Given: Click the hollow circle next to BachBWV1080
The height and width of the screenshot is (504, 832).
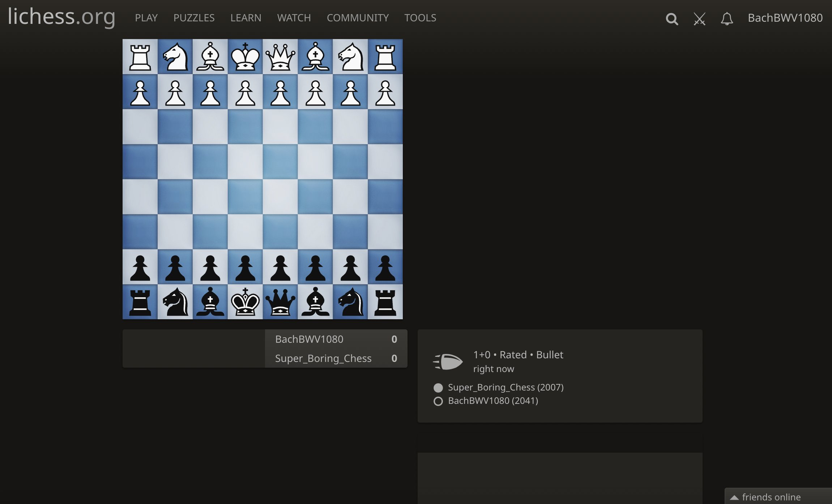Looking at the screenshot, I should [x=438, y=401].
